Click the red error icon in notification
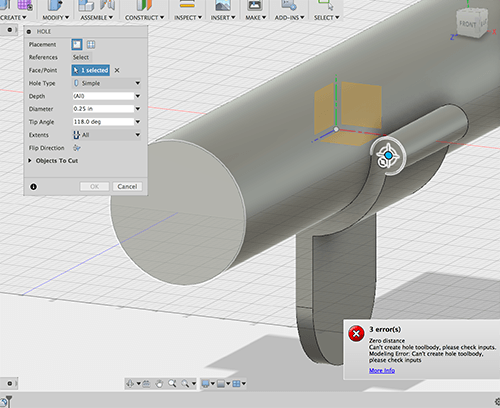 tap(356, 334)
